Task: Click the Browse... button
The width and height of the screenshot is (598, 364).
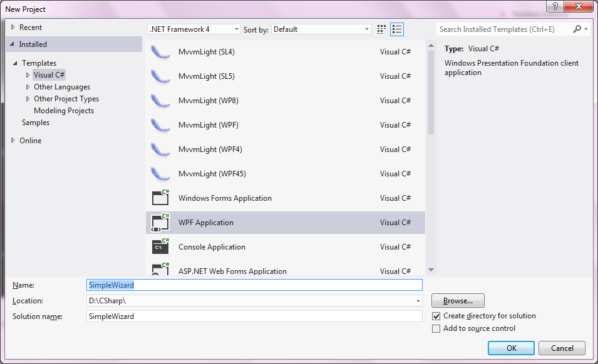Action: [458, 301]
